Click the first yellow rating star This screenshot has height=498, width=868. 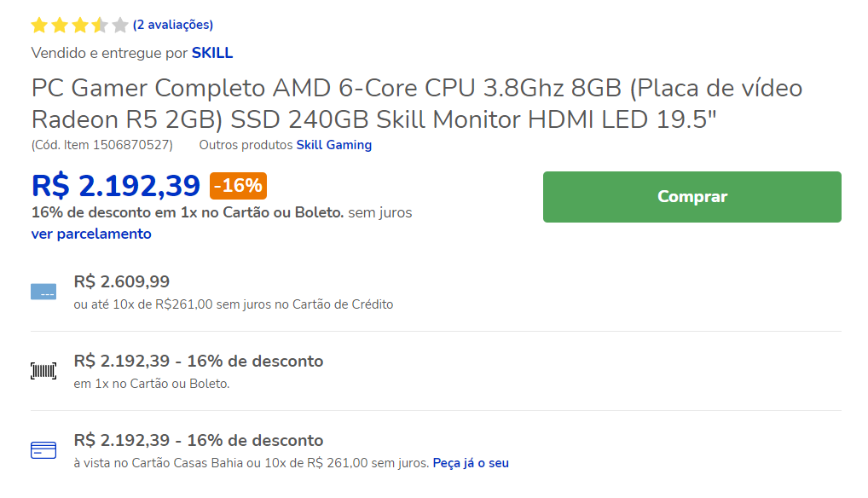(39, 25)
